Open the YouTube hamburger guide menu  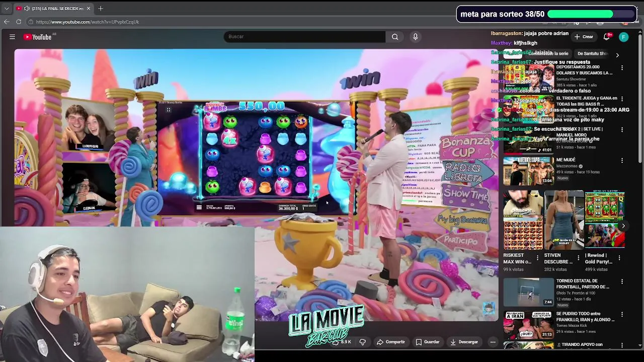12,37
